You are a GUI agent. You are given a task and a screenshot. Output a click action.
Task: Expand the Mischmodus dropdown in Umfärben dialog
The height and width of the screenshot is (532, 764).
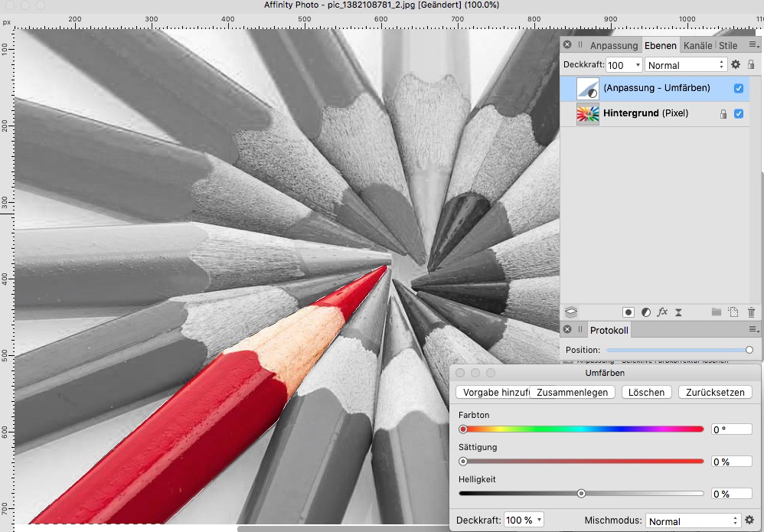(x=693, y=521)
